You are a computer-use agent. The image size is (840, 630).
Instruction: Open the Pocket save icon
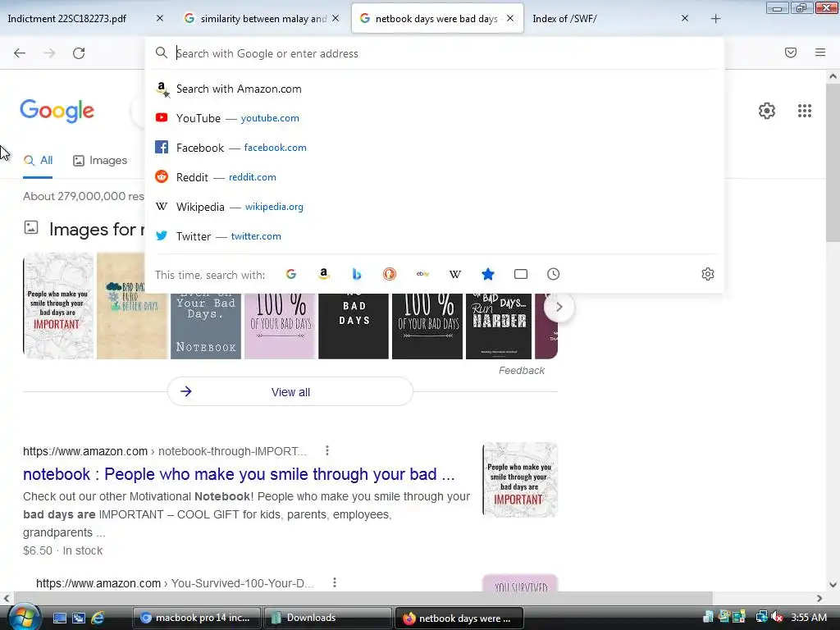tap(791, 52)
